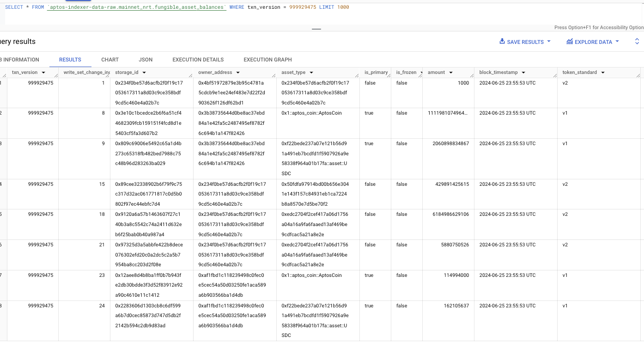Image resolution: width=644 pixels, height=343 pixels.
Task: Open the JOB INFORMATION tab
Action: click(19, 60)
